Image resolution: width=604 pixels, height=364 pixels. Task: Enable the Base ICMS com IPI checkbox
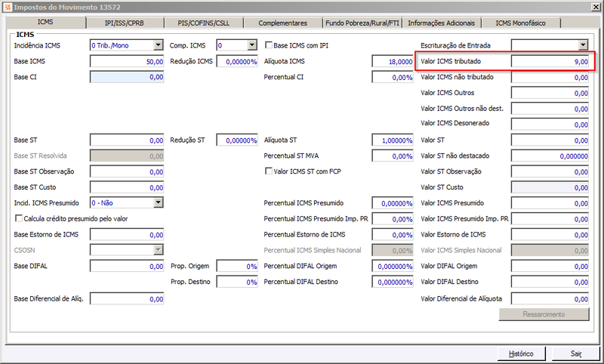point(269,45)
